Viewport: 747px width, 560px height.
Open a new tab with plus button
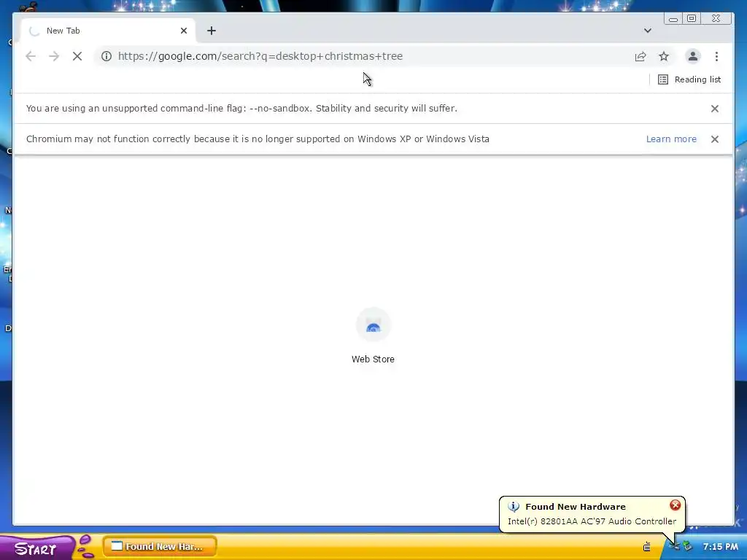(x=212, y=31)
